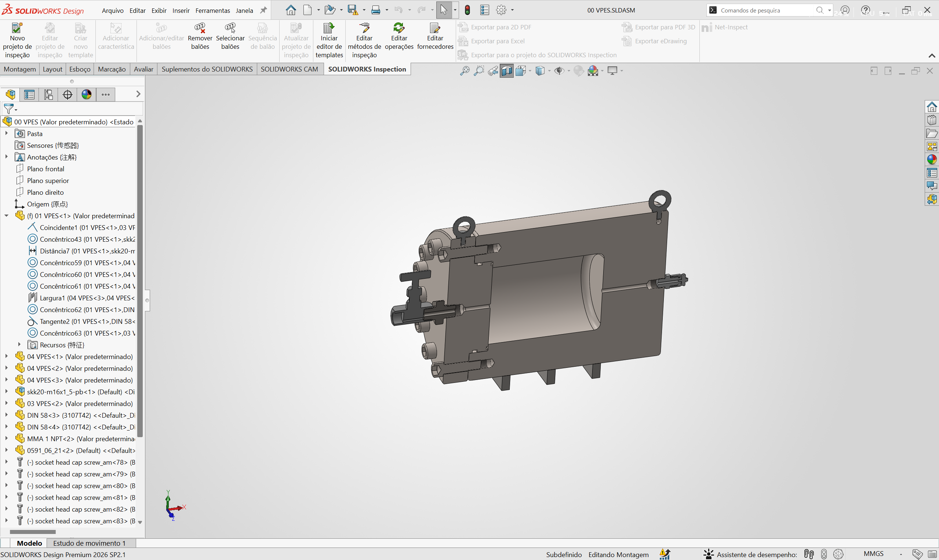Open the File Explorer task pane folder icon
Image resolution: width=939 pixels, height=560 pixels.
(931, 133)
